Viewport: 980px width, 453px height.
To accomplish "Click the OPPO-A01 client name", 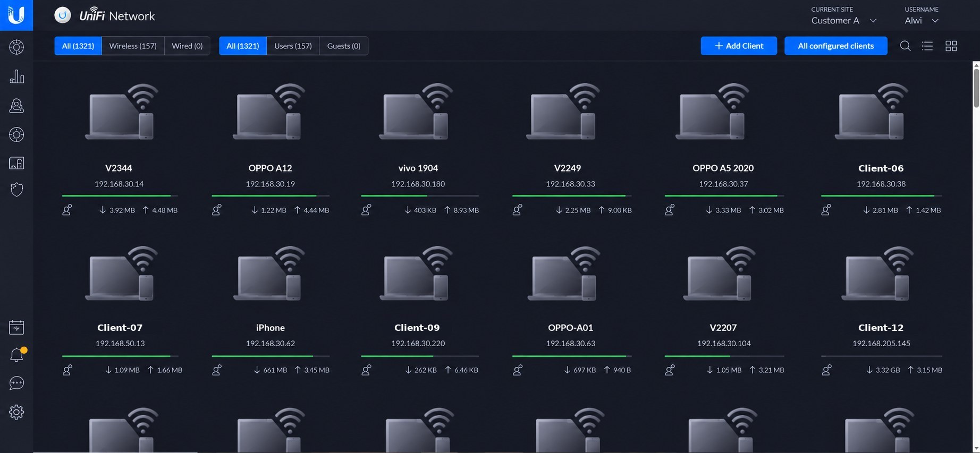I will click(570, 328).
